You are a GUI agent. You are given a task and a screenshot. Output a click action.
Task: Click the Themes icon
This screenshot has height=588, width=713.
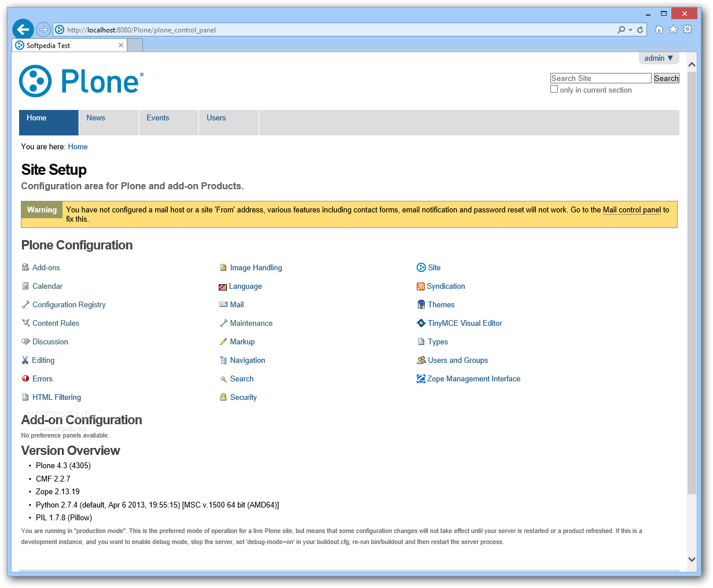(x=421, y=304)
